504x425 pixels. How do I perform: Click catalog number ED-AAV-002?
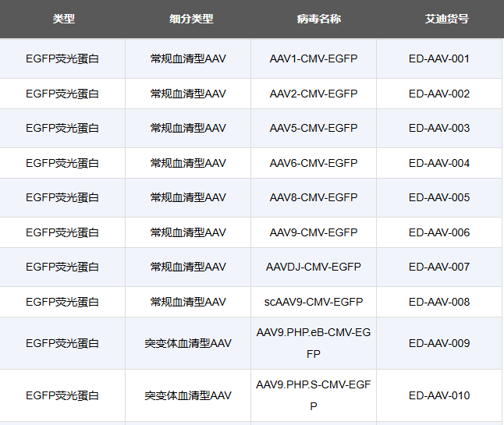coord(439,94)
